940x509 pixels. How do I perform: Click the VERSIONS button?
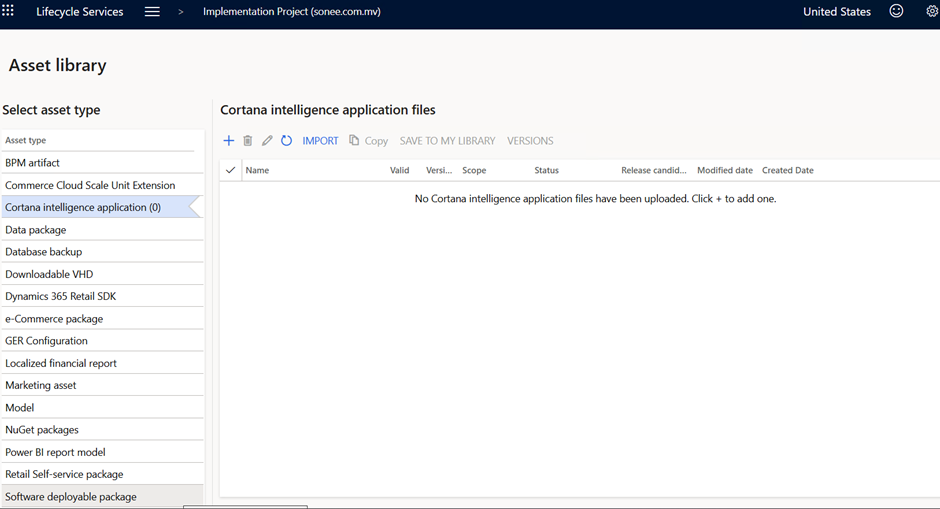tap(530, 141)
